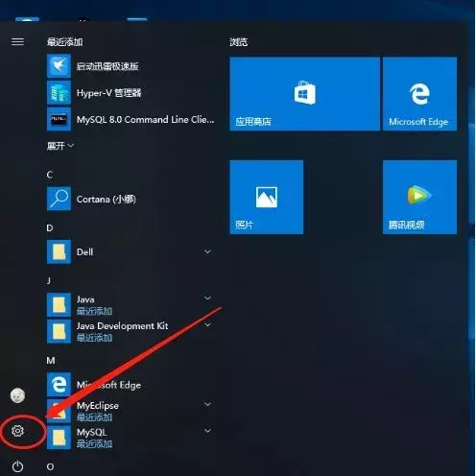Open Cortana (小娜) search icon

[59, 199]
